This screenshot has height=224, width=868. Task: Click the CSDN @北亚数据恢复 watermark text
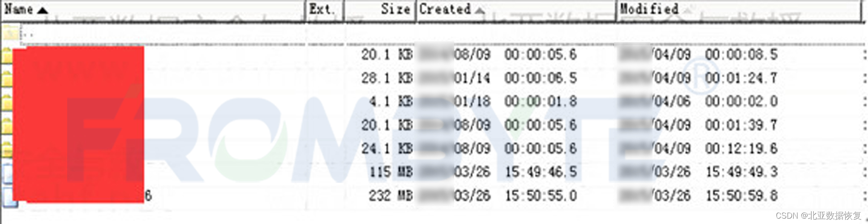coord(818,215)
